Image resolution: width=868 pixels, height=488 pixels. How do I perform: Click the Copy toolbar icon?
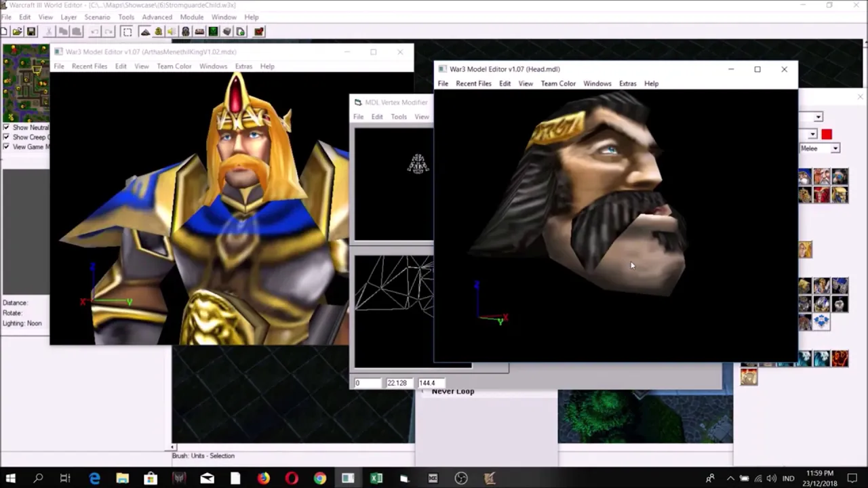[63, 31]
